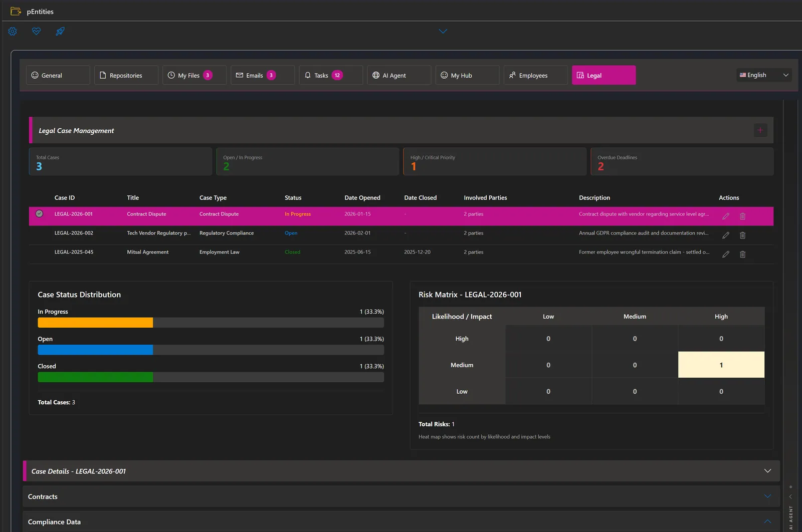The width and height of the screenshot is (802, 532).
Task: Edit case LEGAL-2026-001 with pencil icon
Action: click(x=725, y=216)
